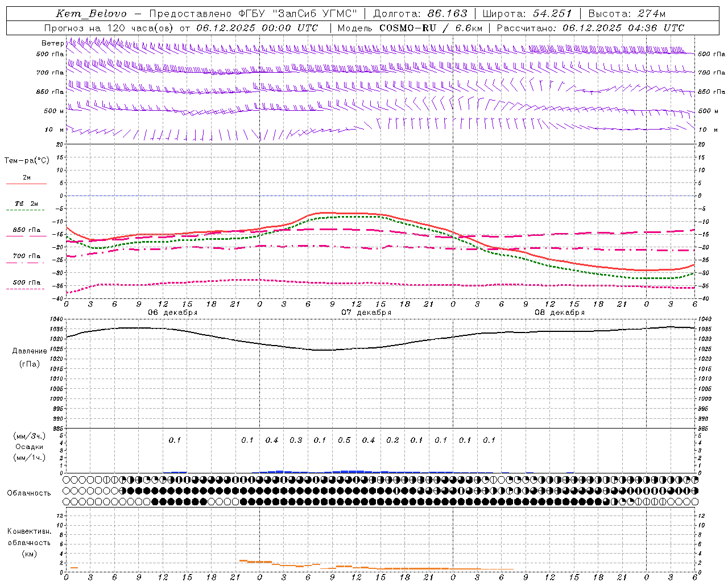The image size is (728, 582).
Task: Click the Модель COSMO-RU / 6.6км label
Action: (410, 28)
